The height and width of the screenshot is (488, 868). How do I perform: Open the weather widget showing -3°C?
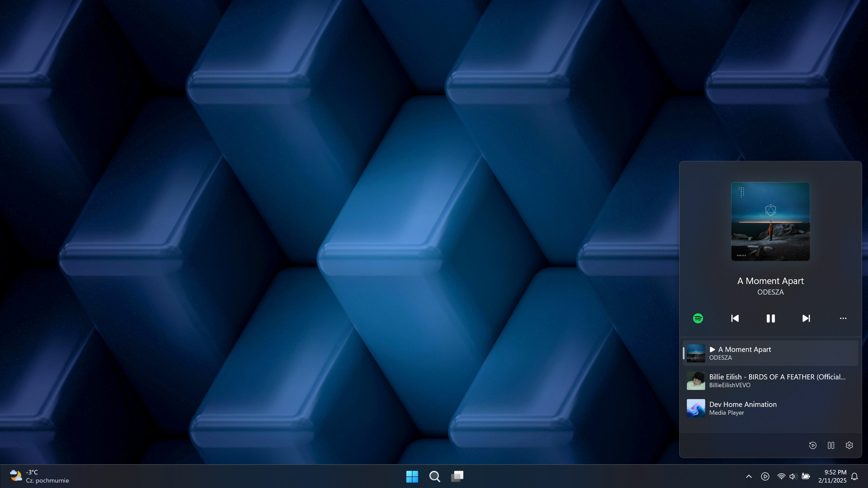39,476
